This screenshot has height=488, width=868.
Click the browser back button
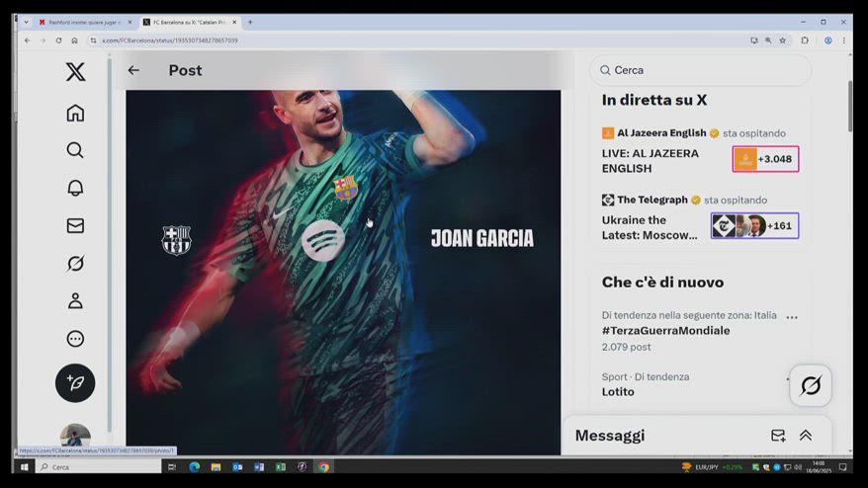(x=27, y=41)
